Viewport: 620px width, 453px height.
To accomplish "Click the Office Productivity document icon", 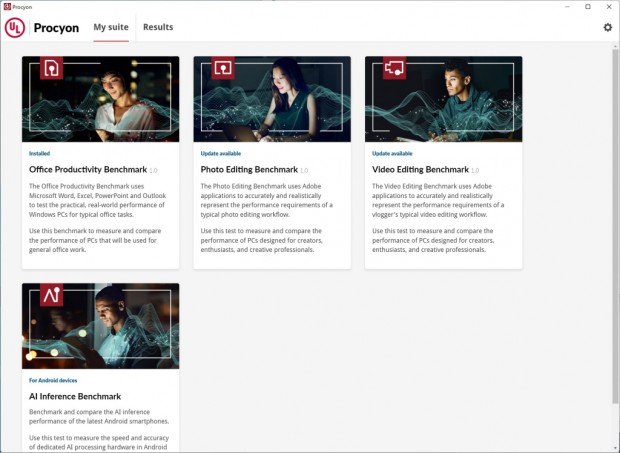I will (51, 69).
